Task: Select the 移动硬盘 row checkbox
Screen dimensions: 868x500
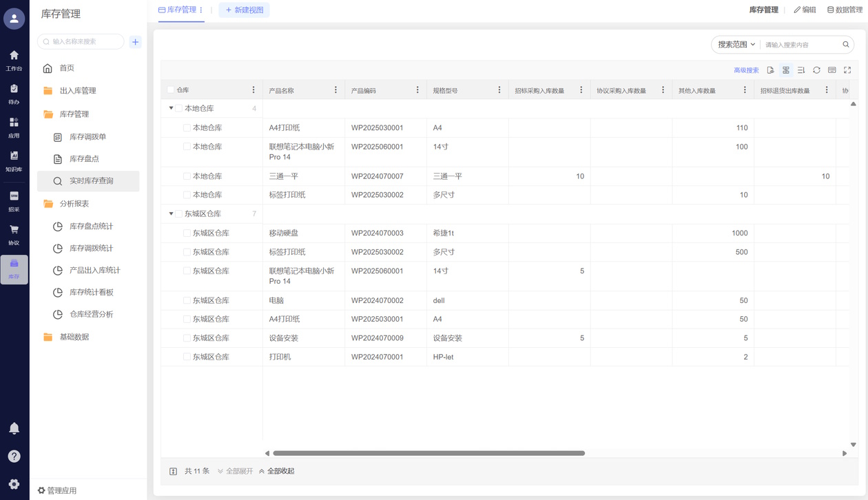Action: pos(187,233)
